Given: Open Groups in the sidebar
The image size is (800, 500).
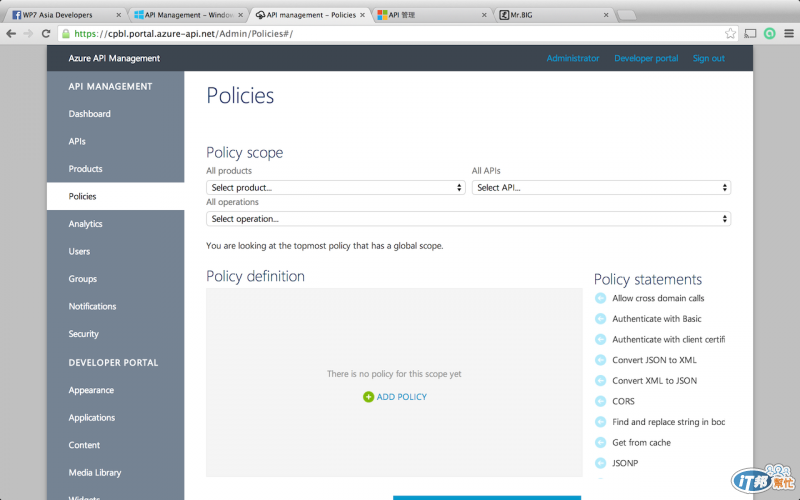Looking at the screenshot, I should (83, 279).
